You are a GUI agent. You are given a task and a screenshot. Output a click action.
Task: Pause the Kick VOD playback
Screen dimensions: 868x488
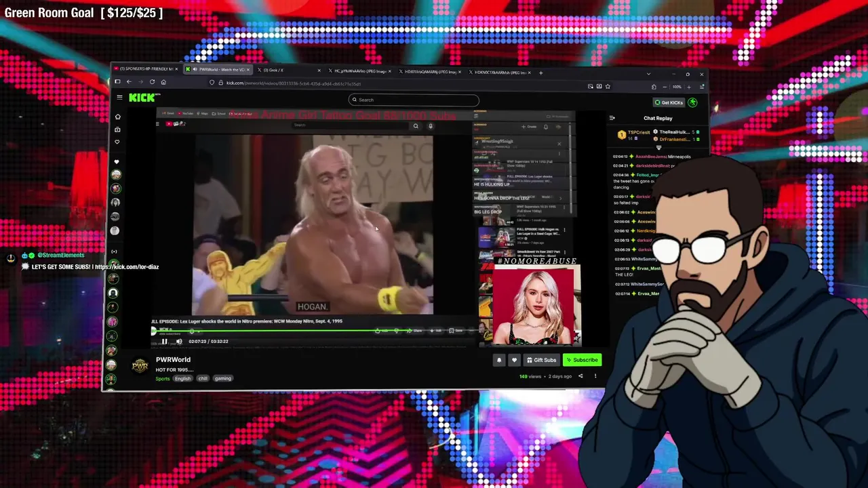[164, 342]
